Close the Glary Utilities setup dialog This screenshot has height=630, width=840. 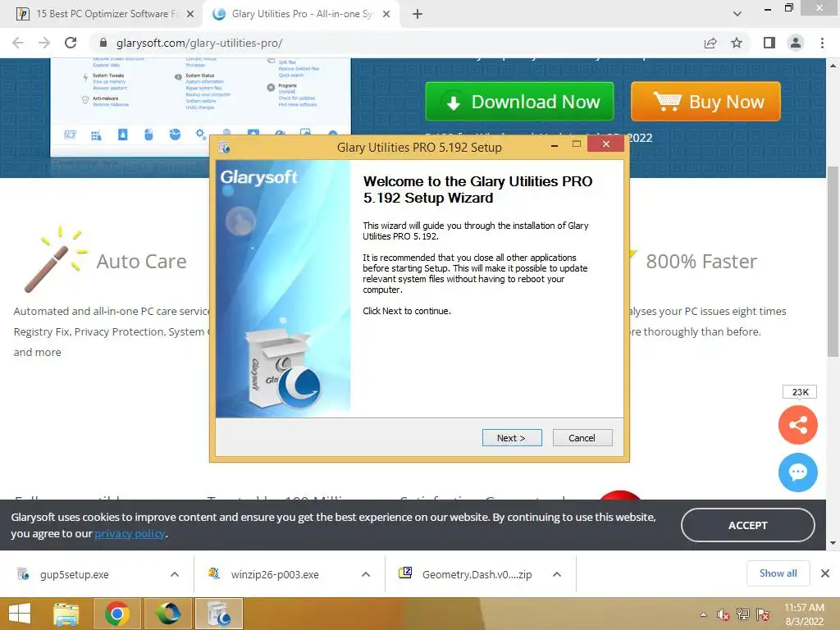pos(606,144)
